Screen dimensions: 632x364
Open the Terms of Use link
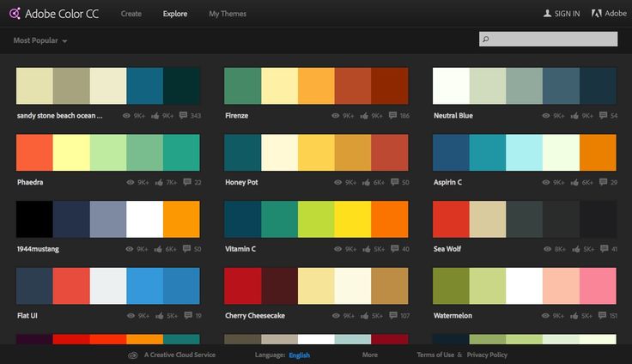click(435, 355)
